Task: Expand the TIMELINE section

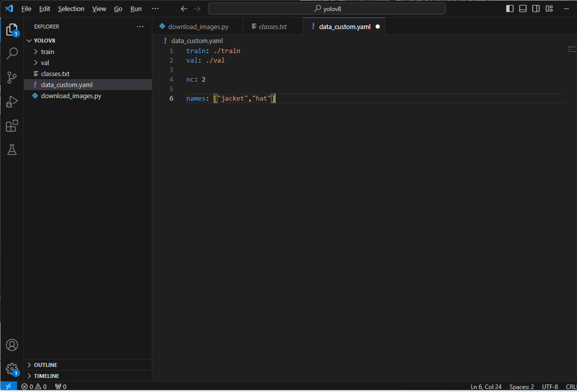Action: click(x=88, y=376)
